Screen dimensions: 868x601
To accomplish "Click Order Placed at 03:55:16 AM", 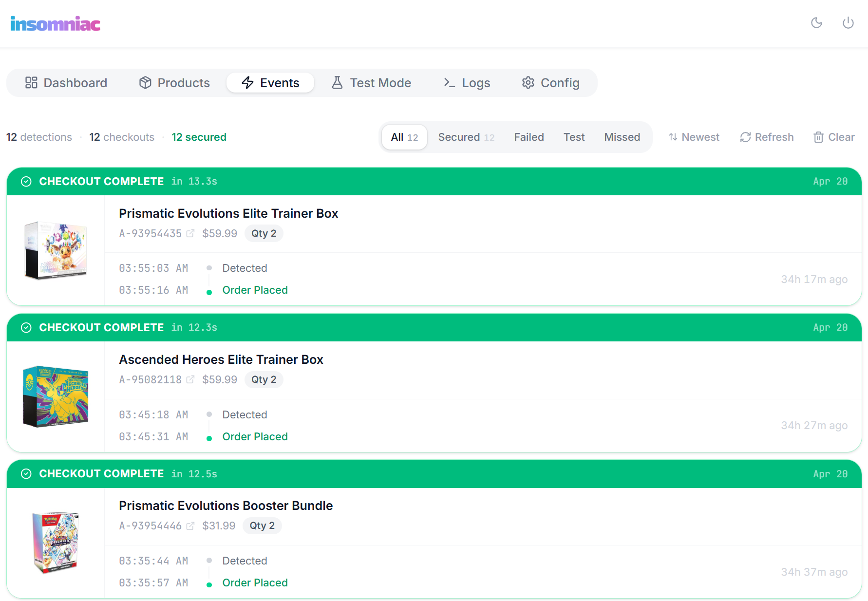I will 255,290.
